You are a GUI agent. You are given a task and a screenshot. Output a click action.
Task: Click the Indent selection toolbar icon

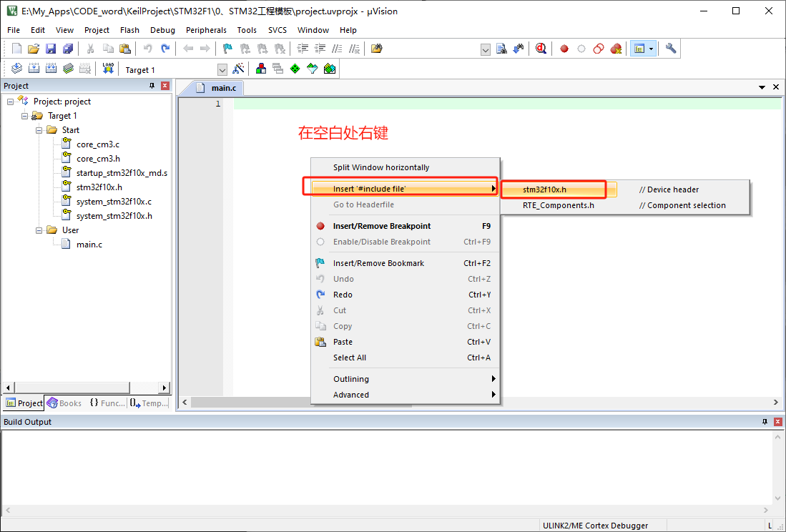click(303, 49)
